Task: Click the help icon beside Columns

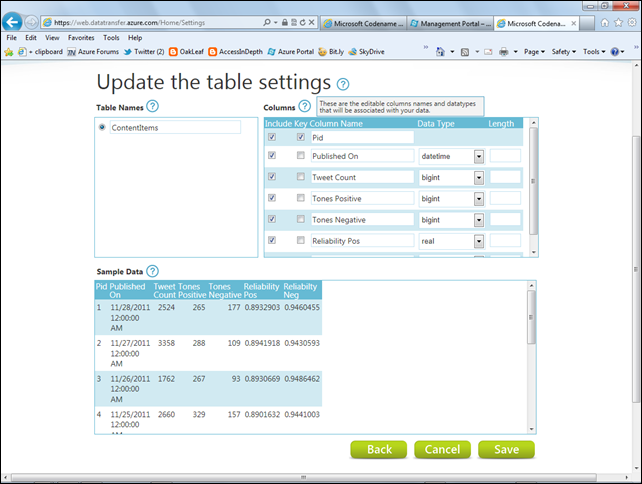Action: [x=304, y=106]
